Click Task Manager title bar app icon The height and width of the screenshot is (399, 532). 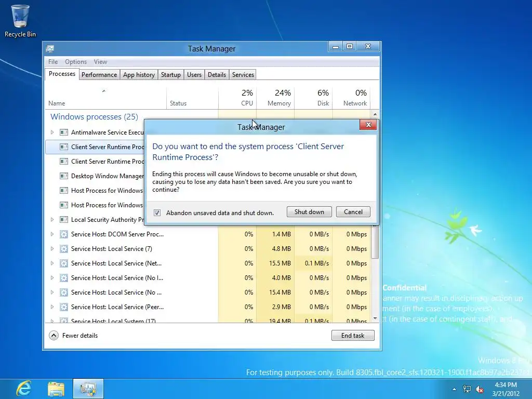point(50,49)
